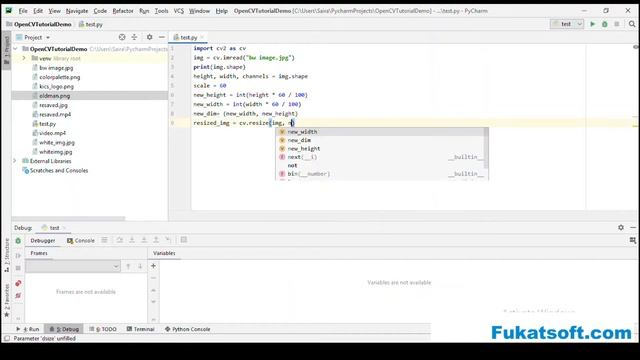Click Step Over icon in debugger toolbar
Image resolution: width=640 pixels, height=360 pixels.
(x=120, y=240)
